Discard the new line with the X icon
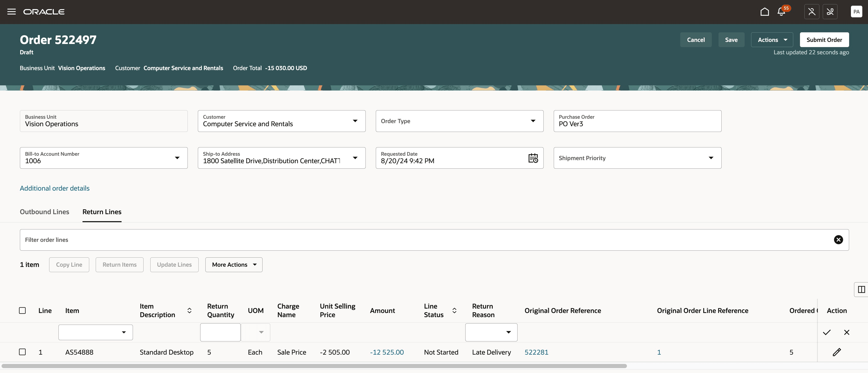 [x=847, y=333]
